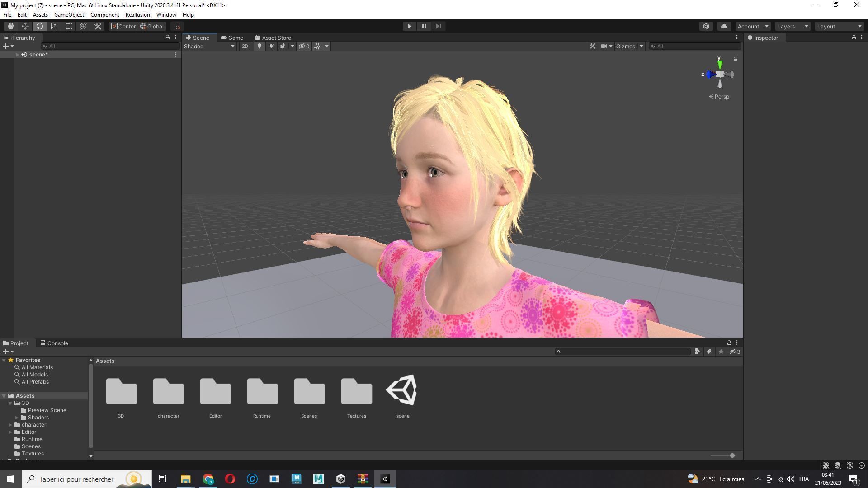Viewport: 868px width, 488px height.
Task: Open the File menu
Action: point(7,15)
